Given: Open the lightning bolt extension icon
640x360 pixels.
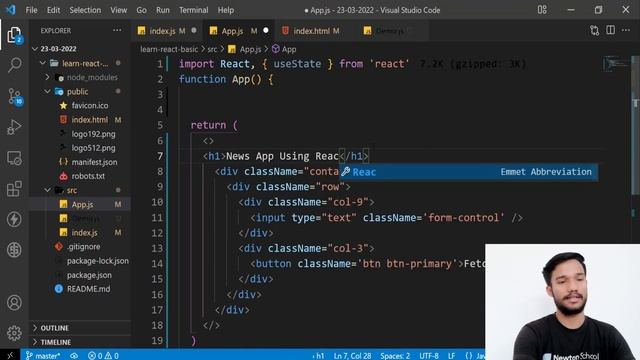Looking at the screenshot, I should click(x=14, y=219).
